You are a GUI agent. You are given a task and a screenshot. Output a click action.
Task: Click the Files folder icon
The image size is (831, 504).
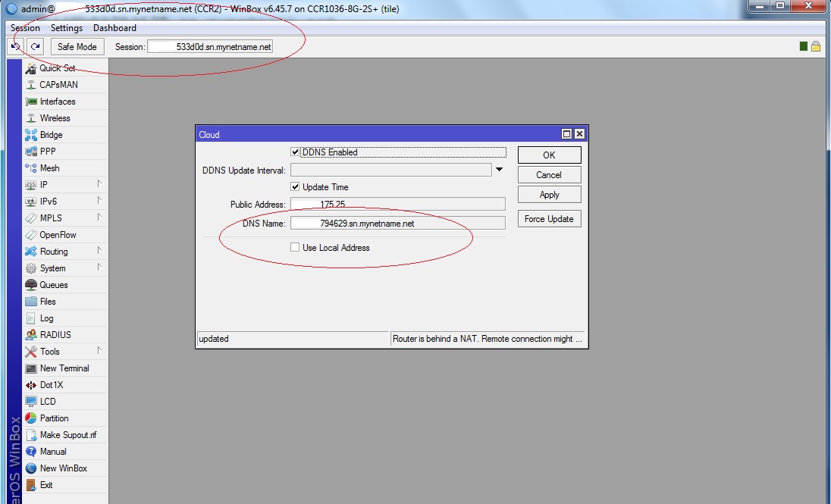point(31,302)
